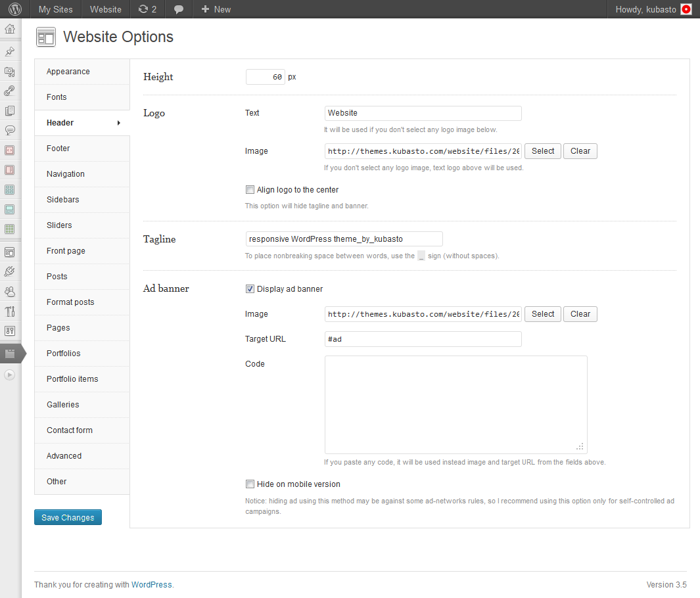Click the Links chain icon in sidebar
Screen dimensions: 700x598
pyautogui.click(x=10, y=91)
